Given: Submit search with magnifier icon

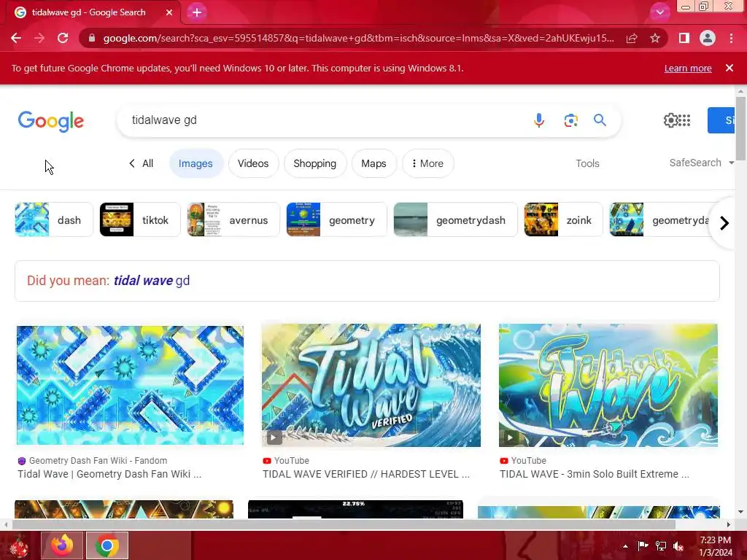Looking at the screenshot, I should 600,120.
